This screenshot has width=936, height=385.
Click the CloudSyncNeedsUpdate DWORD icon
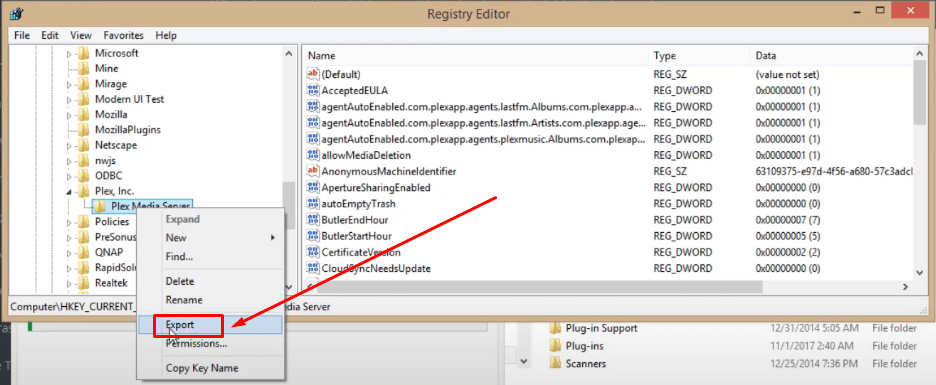(313, 268)
